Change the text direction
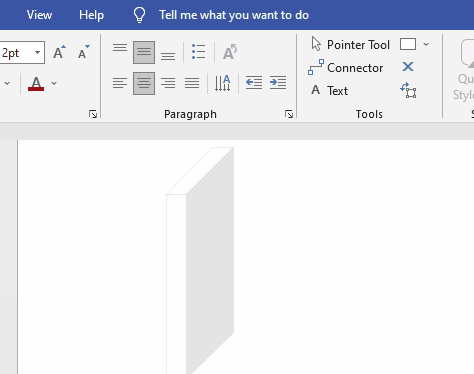Screen dimensions: 474x374 tap(223, 83)
